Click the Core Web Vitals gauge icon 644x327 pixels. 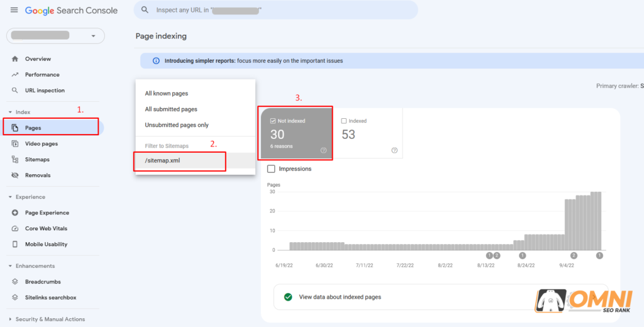click(x=15, y=228)
